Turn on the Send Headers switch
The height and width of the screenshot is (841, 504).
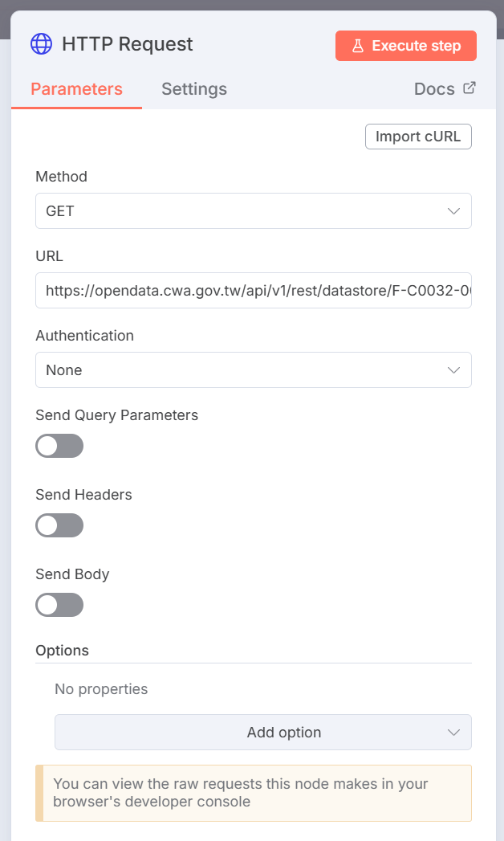tap(59, 525)
